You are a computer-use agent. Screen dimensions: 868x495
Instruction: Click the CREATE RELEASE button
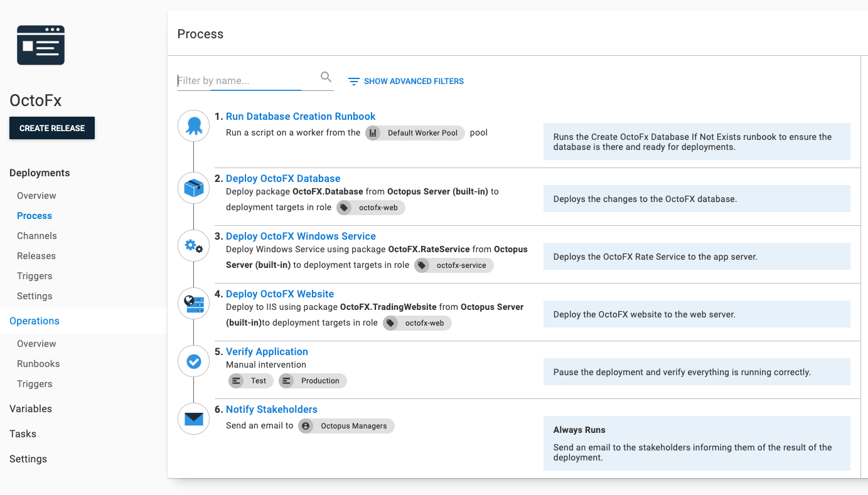click(x=52, y=127)
